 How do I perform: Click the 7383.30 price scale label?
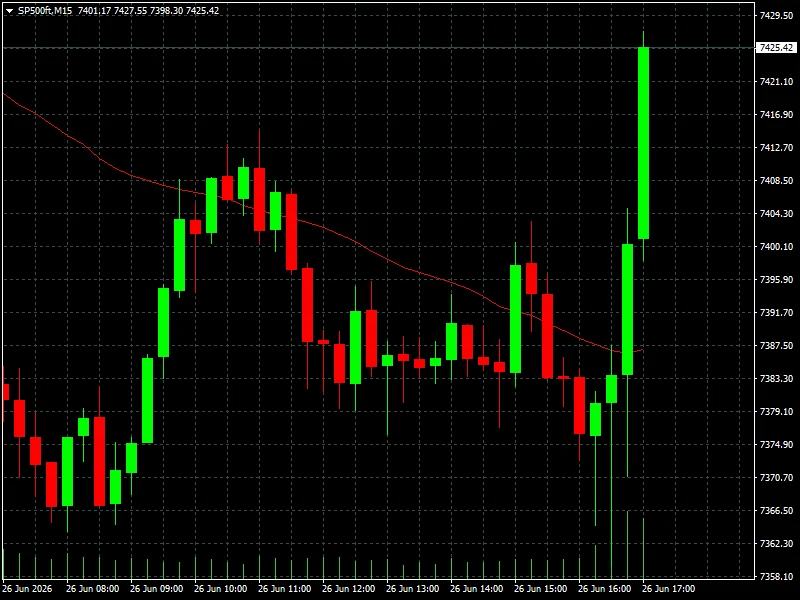[x=776, y=379]
